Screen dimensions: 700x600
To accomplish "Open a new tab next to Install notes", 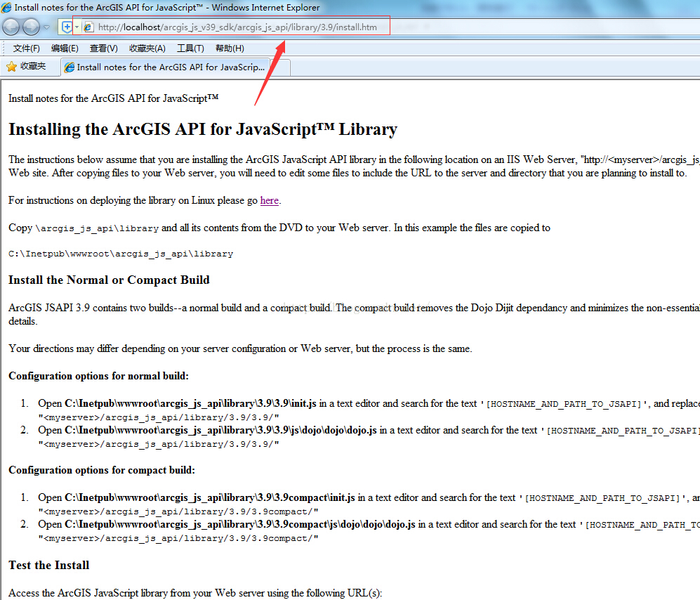I will [281, 67].
